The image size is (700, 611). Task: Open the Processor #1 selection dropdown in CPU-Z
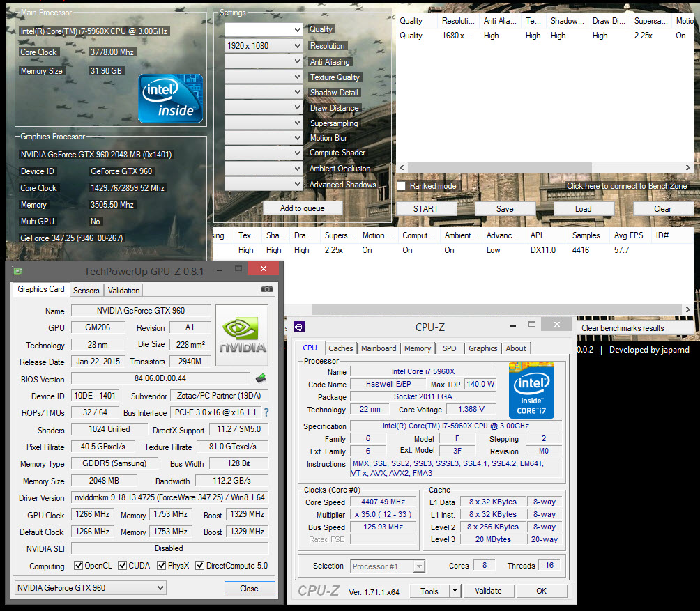click(388, 566)
